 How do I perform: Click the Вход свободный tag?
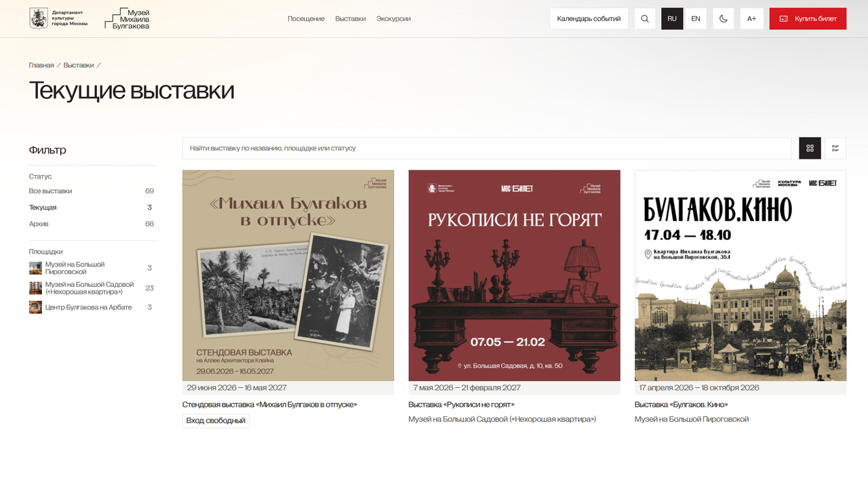tap(216, 420)
